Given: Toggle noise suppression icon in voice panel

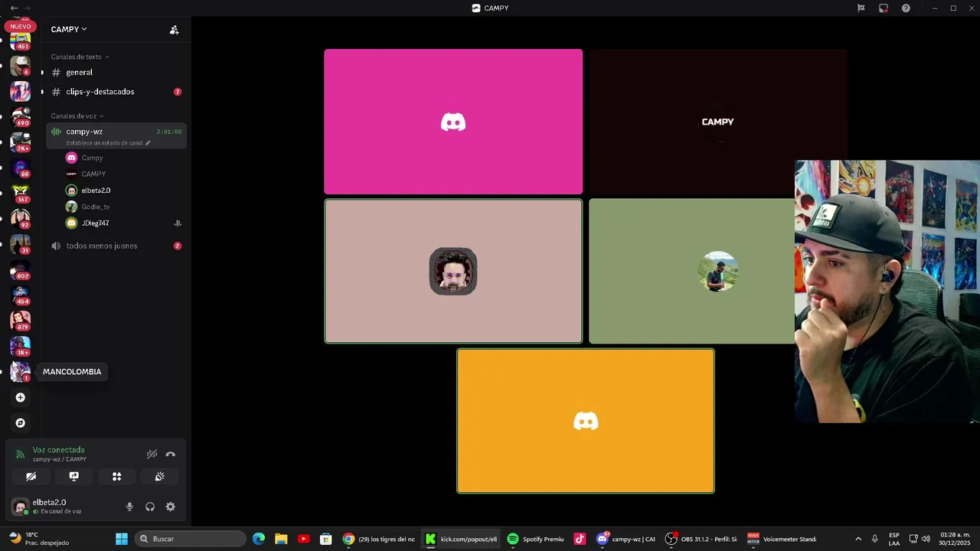Looking at the screenshot, I should (152, 455).
